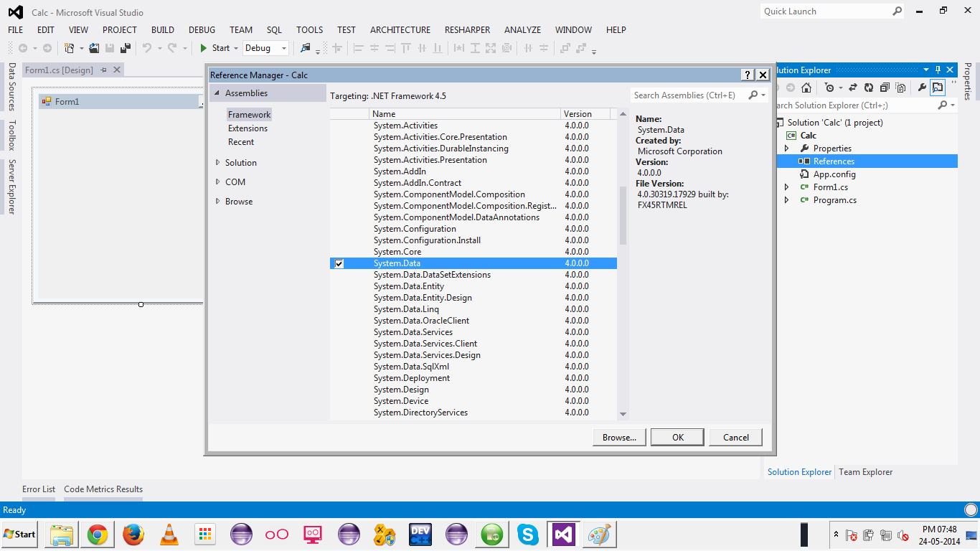Close the Form1.cs [Design] tab
Screen dimensions: 980x551
(117, 70)
